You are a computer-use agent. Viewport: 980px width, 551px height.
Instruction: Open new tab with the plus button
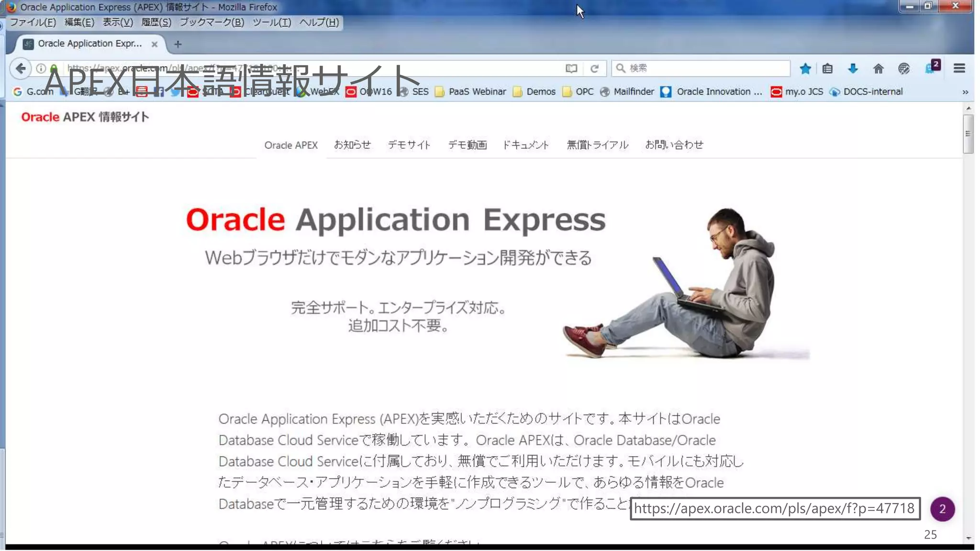point(178,44)
